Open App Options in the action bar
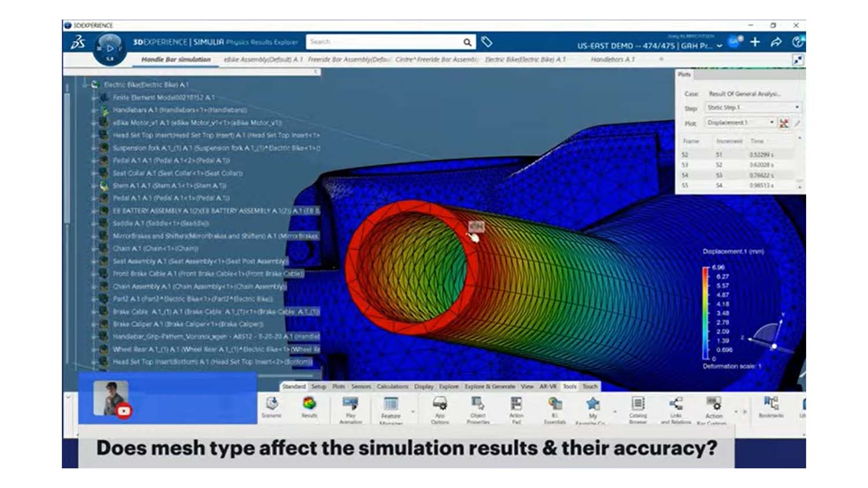Viewport: 868px width, 488px height. 440,404
